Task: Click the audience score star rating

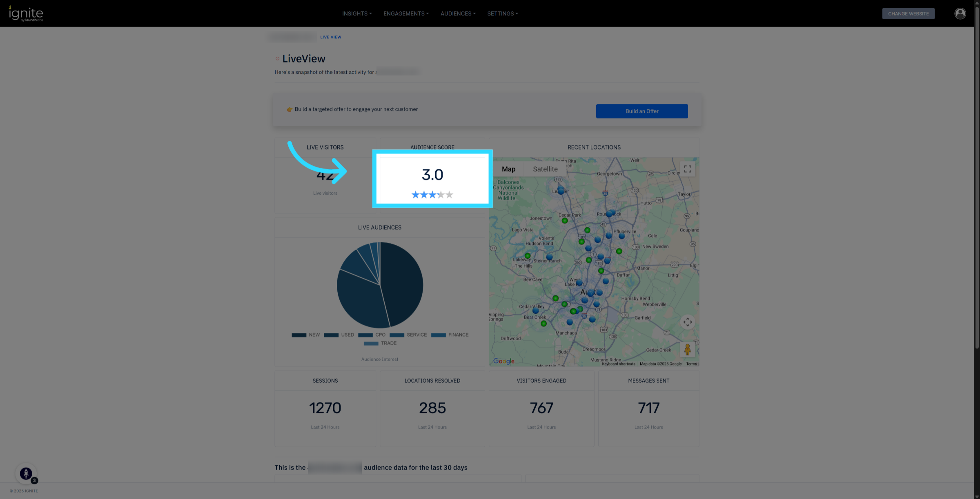Action: [x=432, y=195]
